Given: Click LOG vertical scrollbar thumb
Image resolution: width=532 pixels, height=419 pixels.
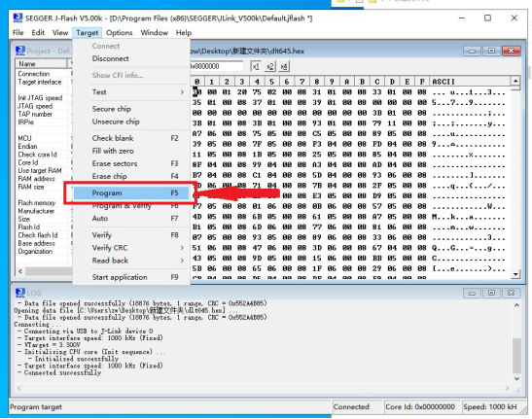Looking at the screenshot, I should [516, 355].
